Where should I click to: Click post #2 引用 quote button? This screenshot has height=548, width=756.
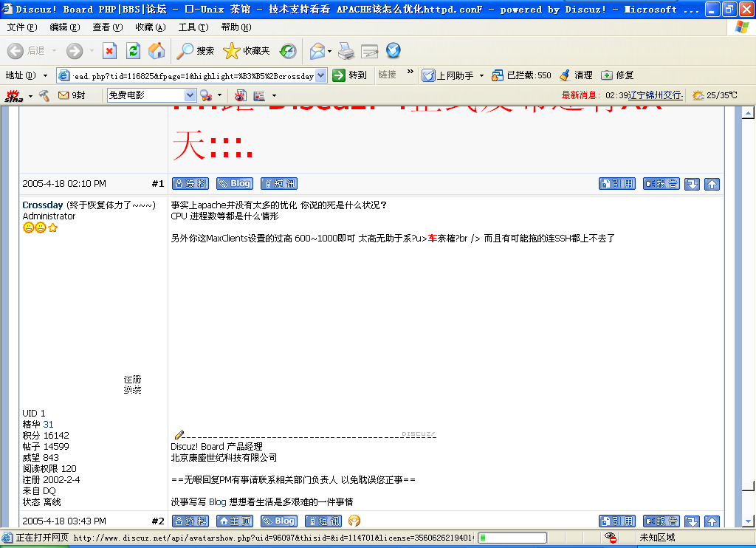[x=617, y=521]
